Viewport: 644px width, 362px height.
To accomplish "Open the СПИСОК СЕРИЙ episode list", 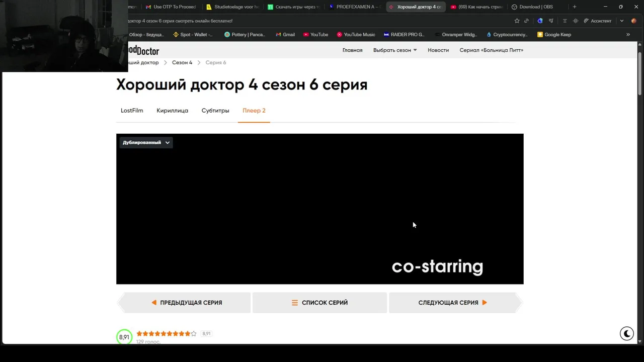I will (x=319, y=303).
